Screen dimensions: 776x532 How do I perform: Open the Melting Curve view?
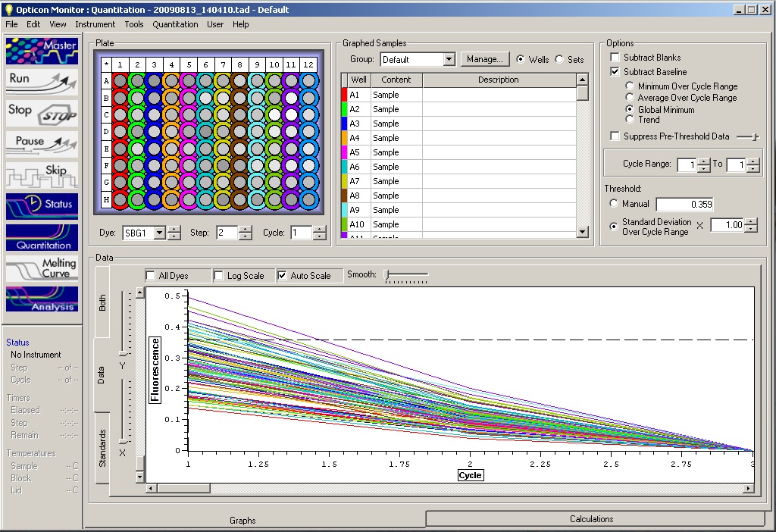(x=42, y=268)
